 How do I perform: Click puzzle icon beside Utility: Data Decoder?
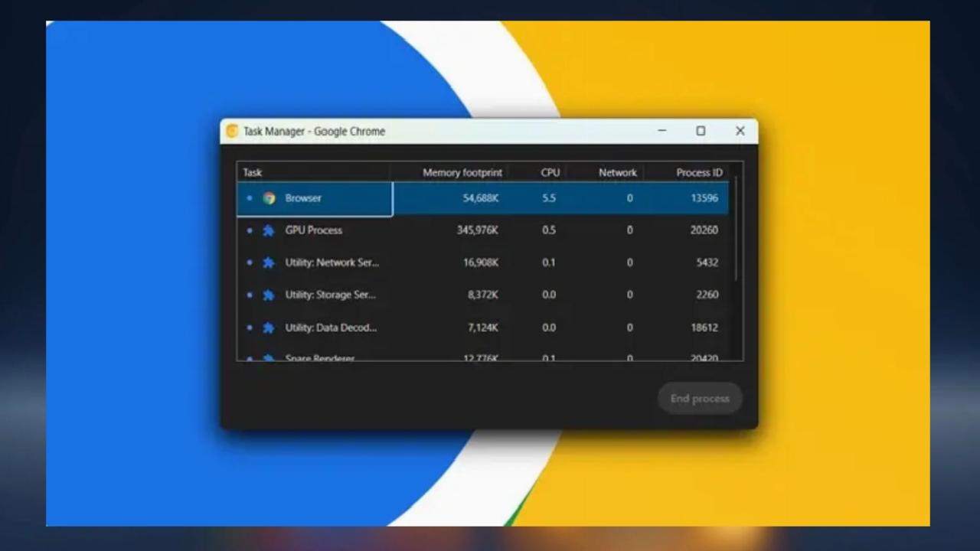point(269,328)
